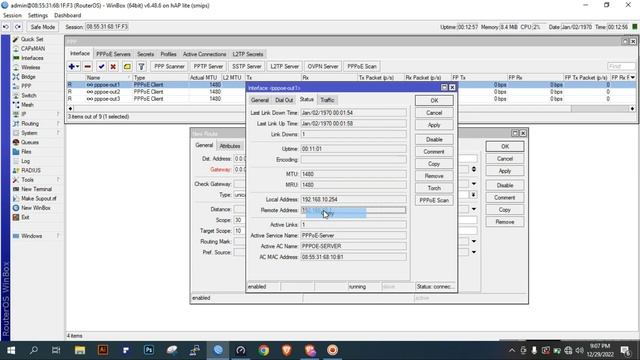The height and width of the screenshot is (360, 640).
Task: Select pppoe-out3 row in interface list
Action: pyautogui.click(x=351, y=99)
